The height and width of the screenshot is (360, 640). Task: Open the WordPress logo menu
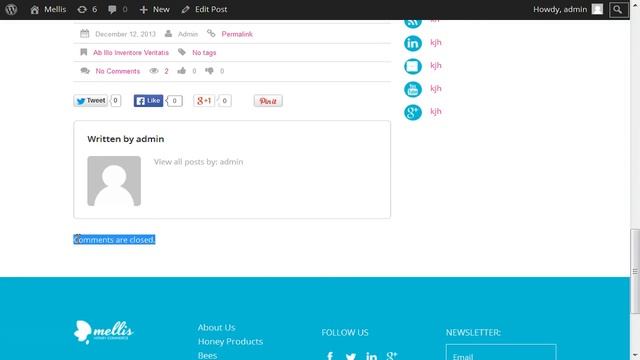point(11,9)
